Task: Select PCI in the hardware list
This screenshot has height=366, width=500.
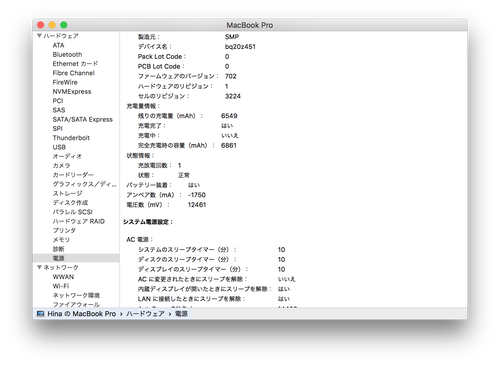Action: point(58,101)
